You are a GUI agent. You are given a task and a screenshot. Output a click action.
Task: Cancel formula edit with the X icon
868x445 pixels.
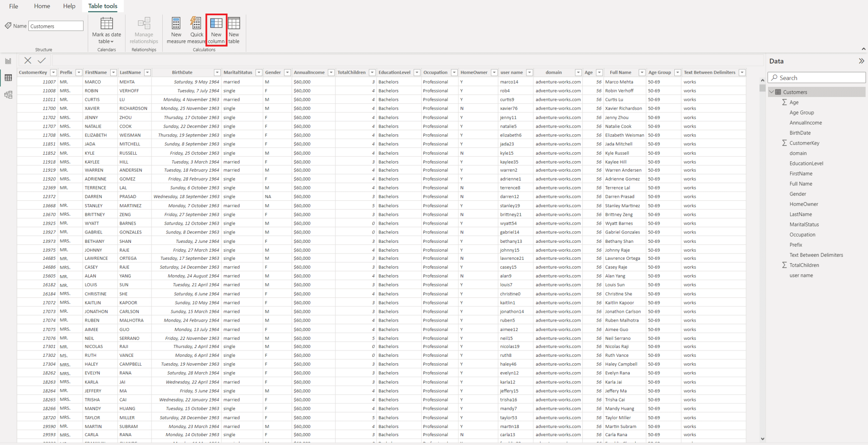[x=28, y=60]
